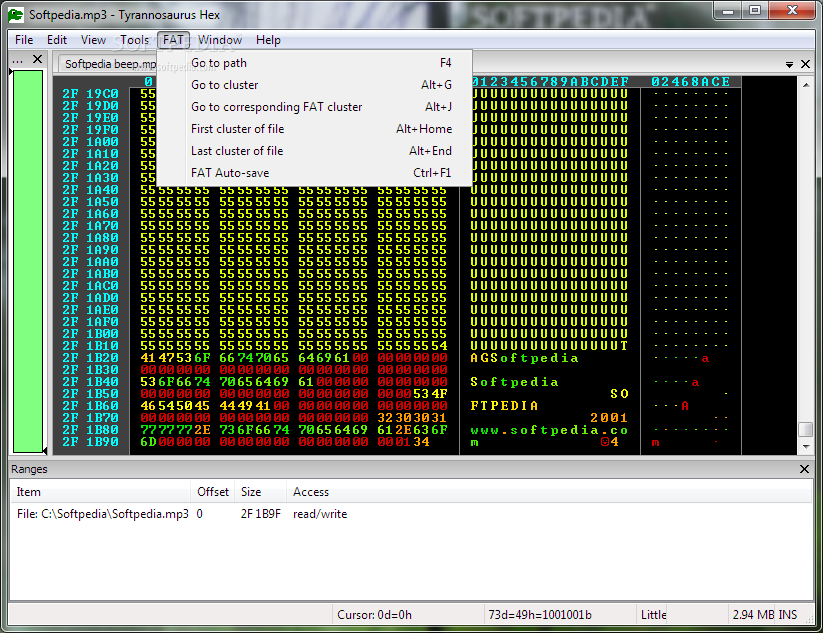
Task: Click ASCII year 2001
Action: pyautogui.click(x=609, y=418)
